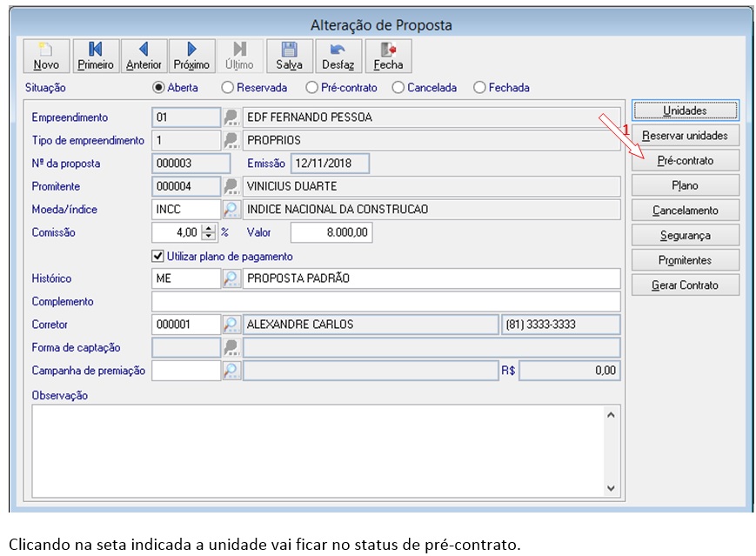Navigate to previous record with Anterior
The height and width of the screenshot is (556, 756).
[x=144, y=56]
